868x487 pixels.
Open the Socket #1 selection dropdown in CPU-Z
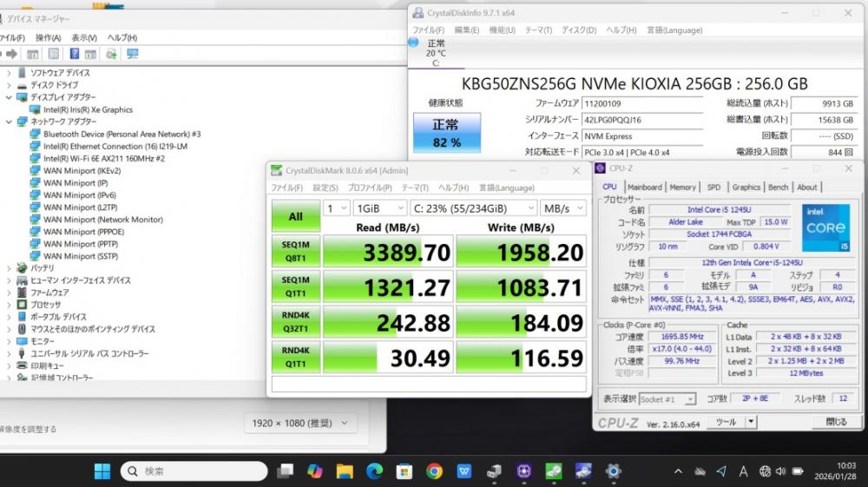pos(667,399)
